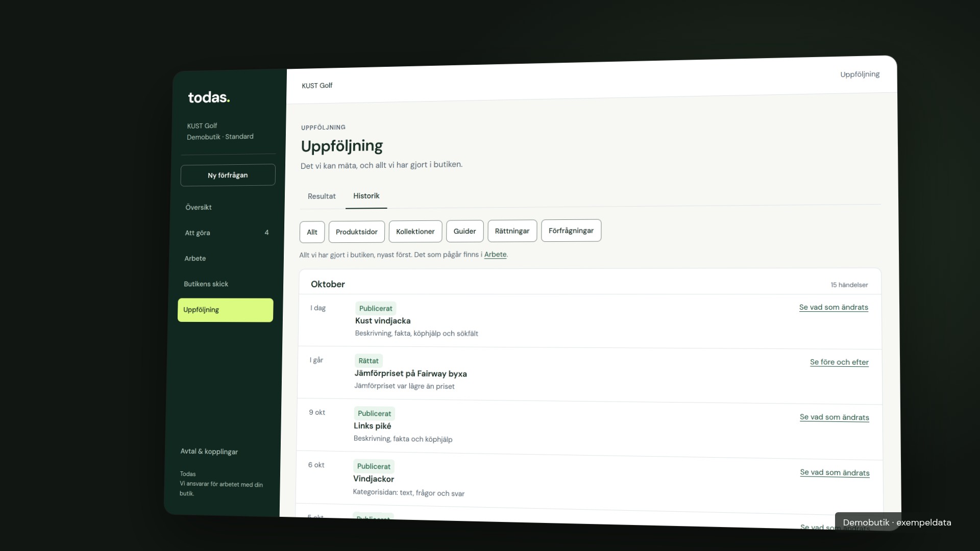This screenshot has height=551, width=980.
Task: Click the todas. logo
Action: (209, 97)
